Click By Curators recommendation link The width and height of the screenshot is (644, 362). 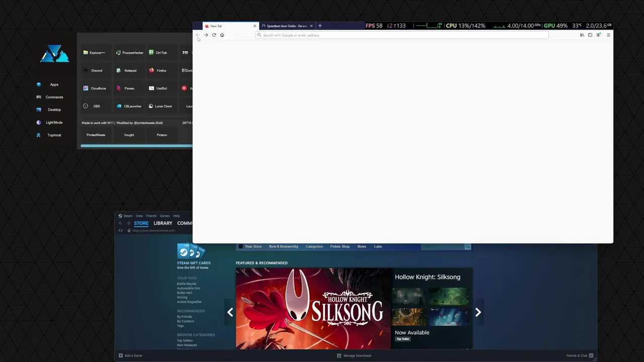click(x=185, y=321)
